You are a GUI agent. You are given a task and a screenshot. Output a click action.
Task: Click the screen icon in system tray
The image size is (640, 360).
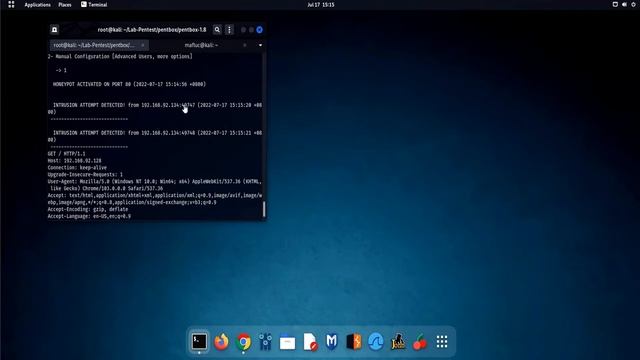pos(615,4)
